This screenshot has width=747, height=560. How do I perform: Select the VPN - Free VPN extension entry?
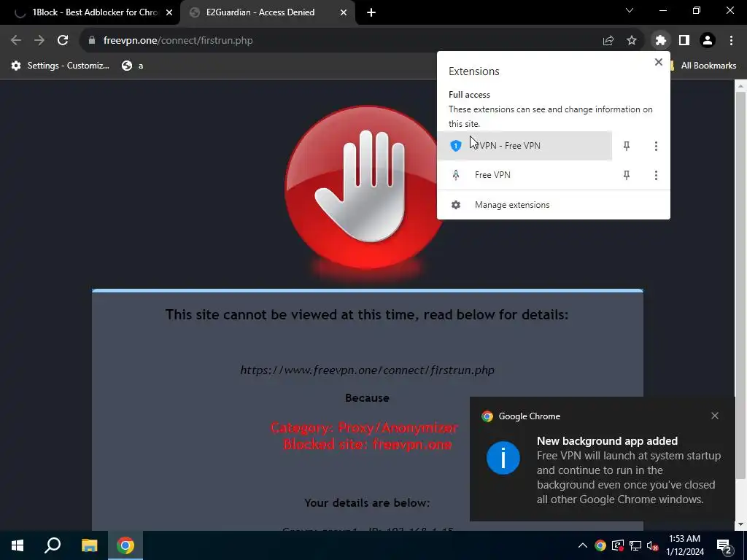click(525, 146)
